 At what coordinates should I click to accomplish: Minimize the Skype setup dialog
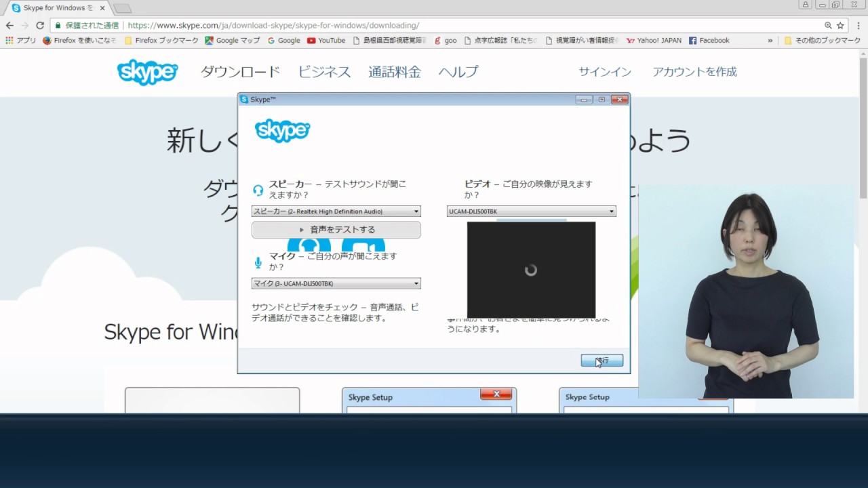click(584, 100)
